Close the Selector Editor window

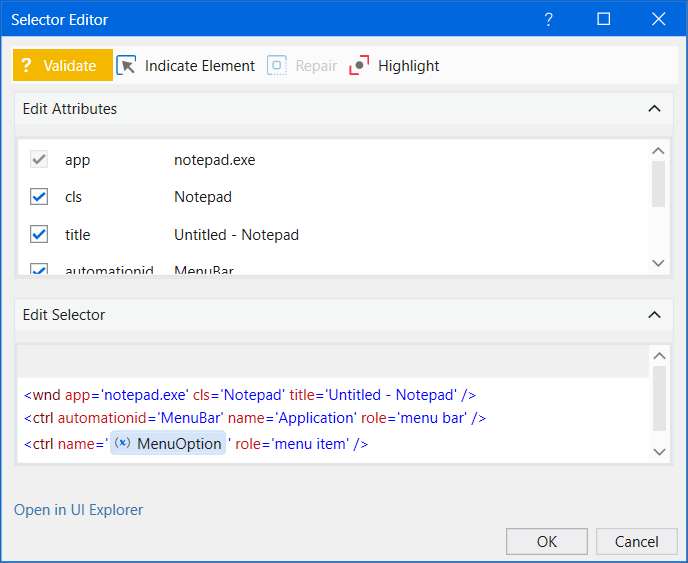click(658, 19)
